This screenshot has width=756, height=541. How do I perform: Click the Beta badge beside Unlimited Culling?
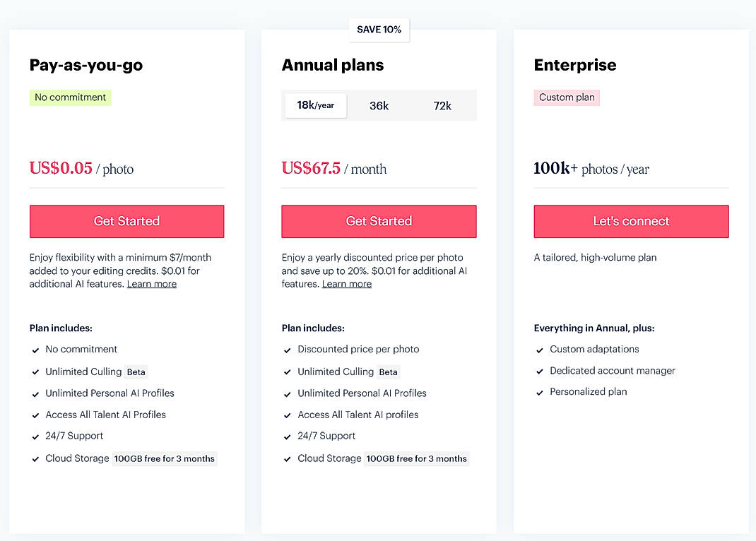[136, 371]
